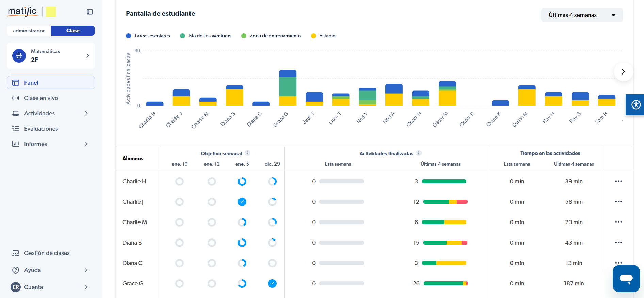Open the three-dots menu for Diana S

pyautogui.click(x=618, y=243)
